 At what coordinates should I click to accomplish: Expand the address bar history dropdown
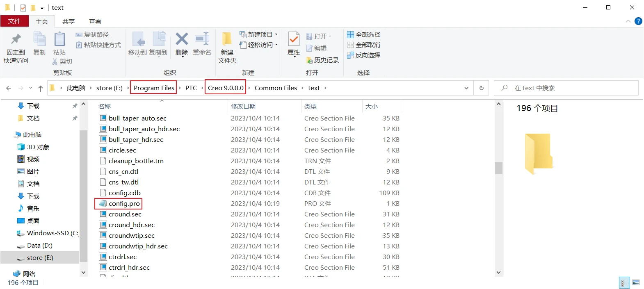pos(466,88)
